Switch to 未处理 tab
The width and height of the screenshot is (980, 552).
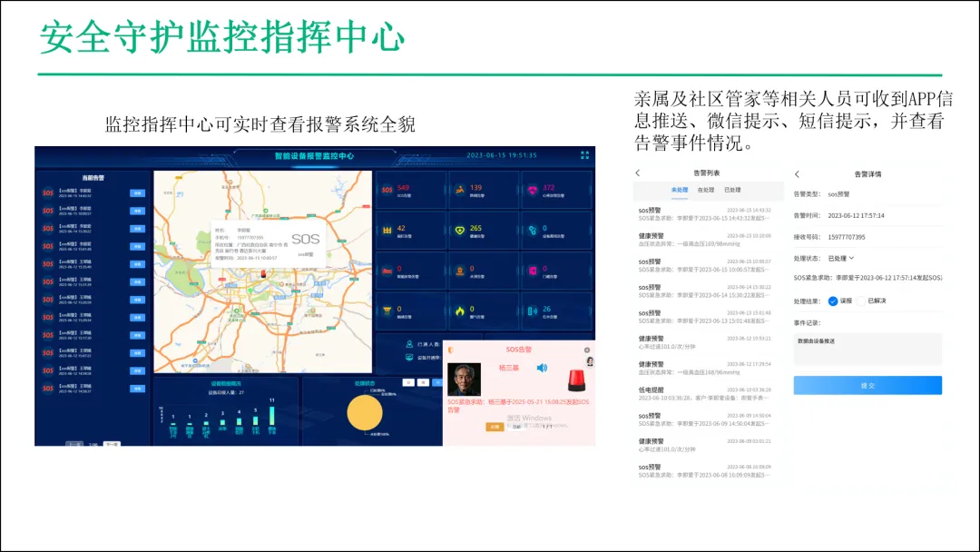680,190
